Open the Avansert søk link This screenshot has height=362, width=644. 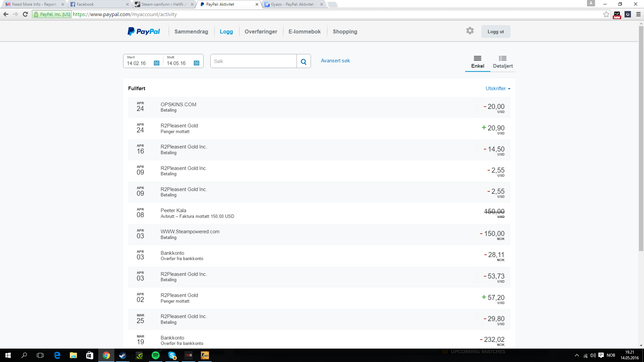tap(335, 61)
